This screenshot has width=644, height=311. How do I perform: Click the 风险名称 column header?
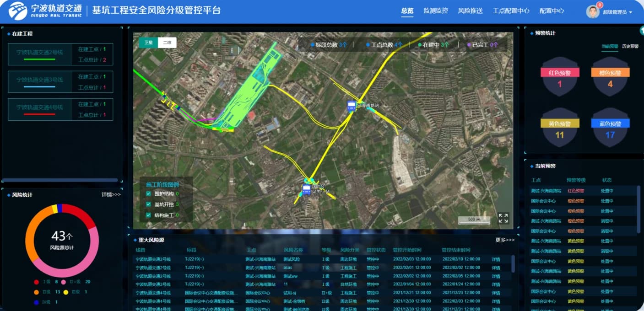pos(293,250)
